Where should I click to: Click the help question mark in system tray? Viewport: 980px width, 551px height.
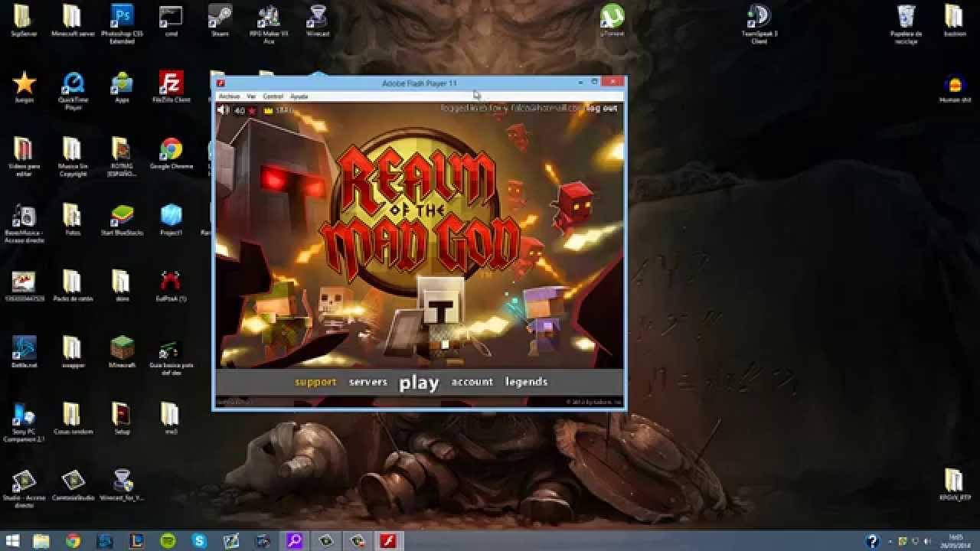click(x=872, y=541)
